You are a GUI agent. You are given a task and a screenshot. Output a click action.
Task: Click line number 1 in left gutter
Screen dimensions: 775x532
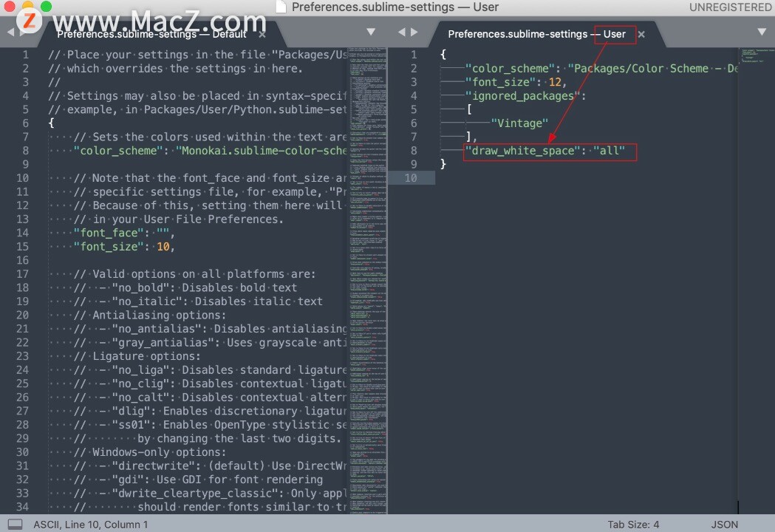25,55
